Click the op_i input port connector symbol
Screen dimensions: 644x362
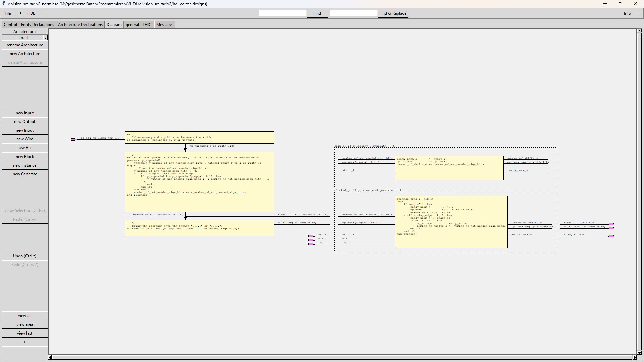[73, 139]
